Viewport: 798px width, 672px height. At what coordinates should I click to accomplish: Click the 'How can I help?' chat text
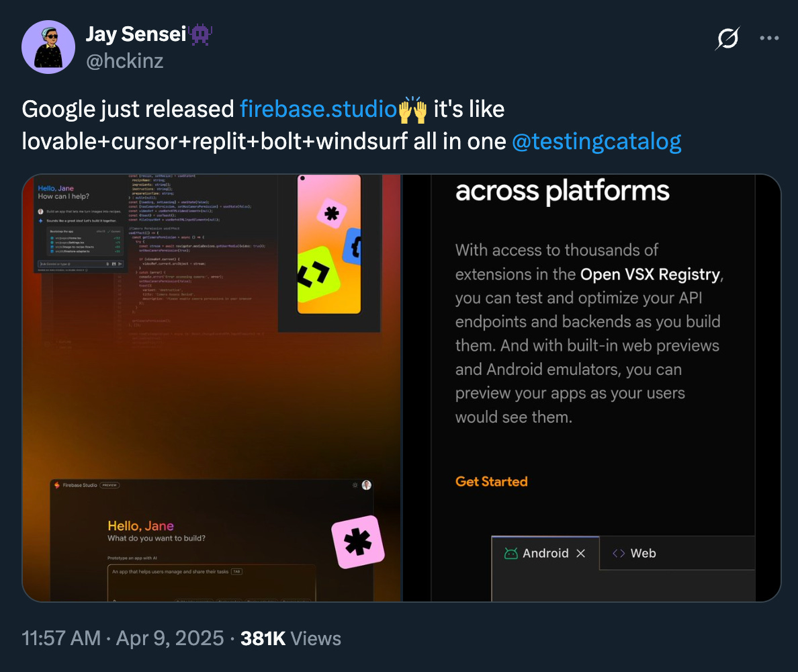click(64, 196)
